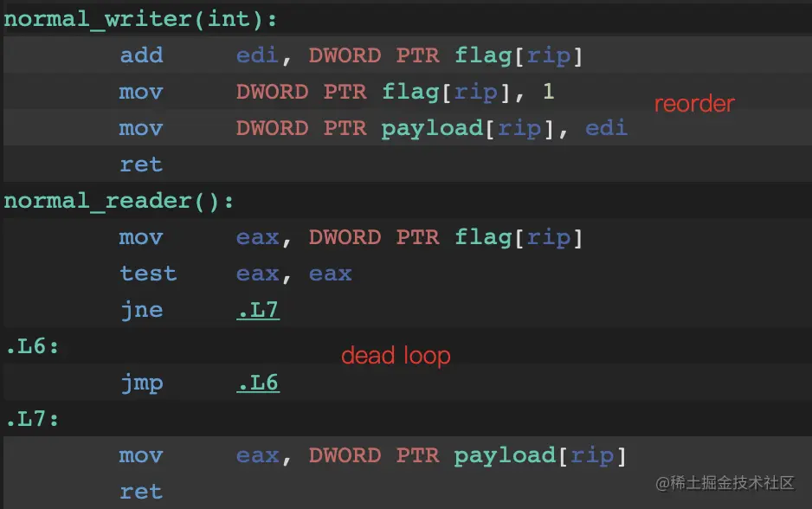The height and width of the screenshot is (509, 812).
Task: Click the jne instruction mnemonic
Action: coord(141,310)
